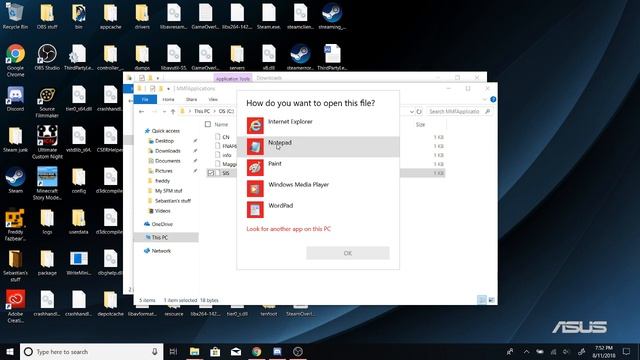
Task: Toggle the select-all checkbox beside Name
Action: [208, 124]
